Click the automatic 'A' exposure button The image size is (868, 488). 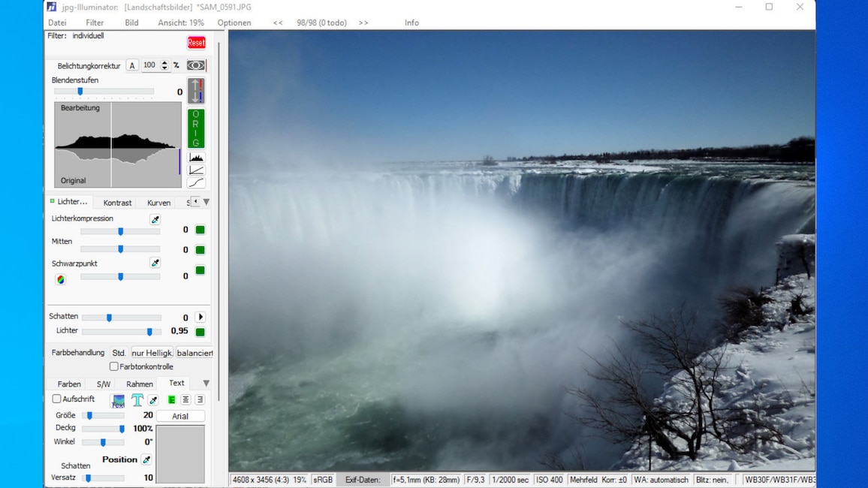(x=131, y=65)
